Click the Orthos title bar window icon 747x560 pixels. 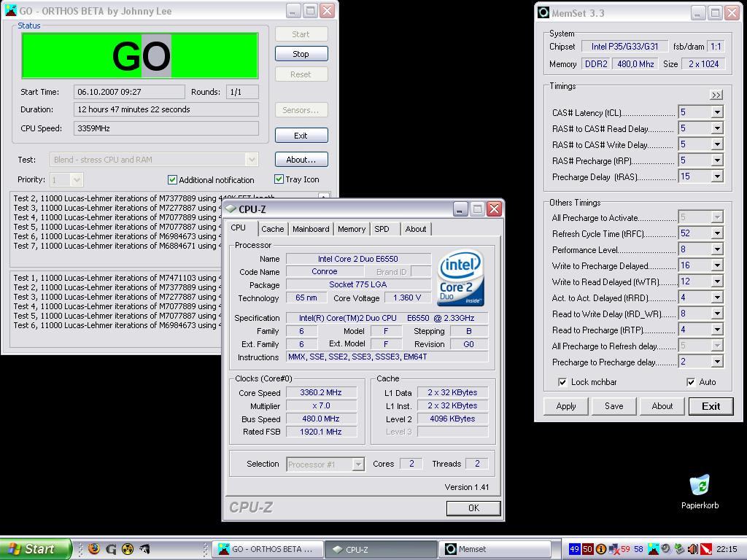coord(12,11)
